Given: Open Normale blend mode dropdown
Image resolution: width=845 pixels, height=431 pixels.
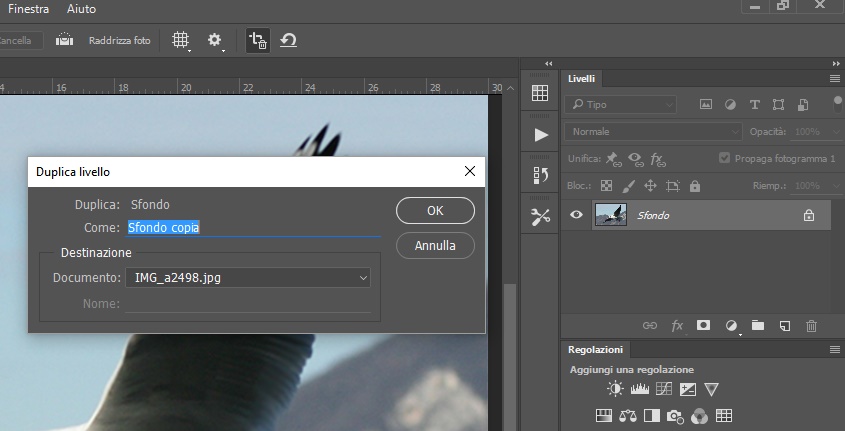Looking at the screenshot, I should pos(653,132).
